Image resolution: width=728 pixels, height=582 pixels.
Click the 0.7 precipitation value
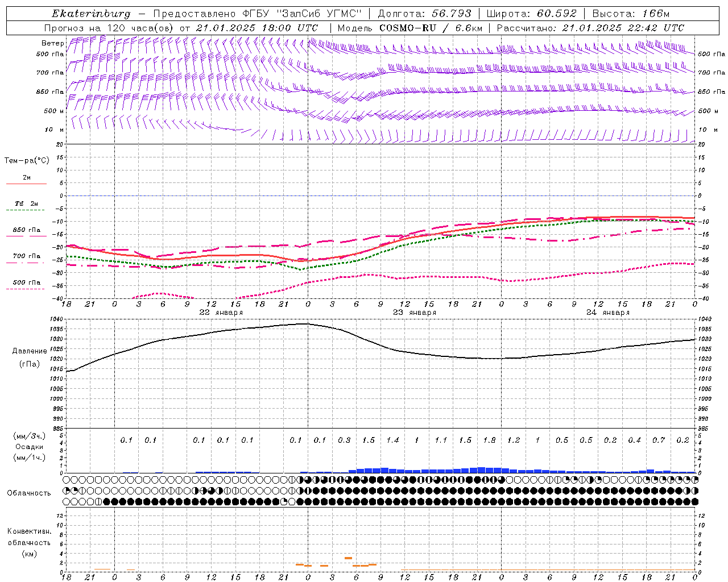(x=659, y=440)
